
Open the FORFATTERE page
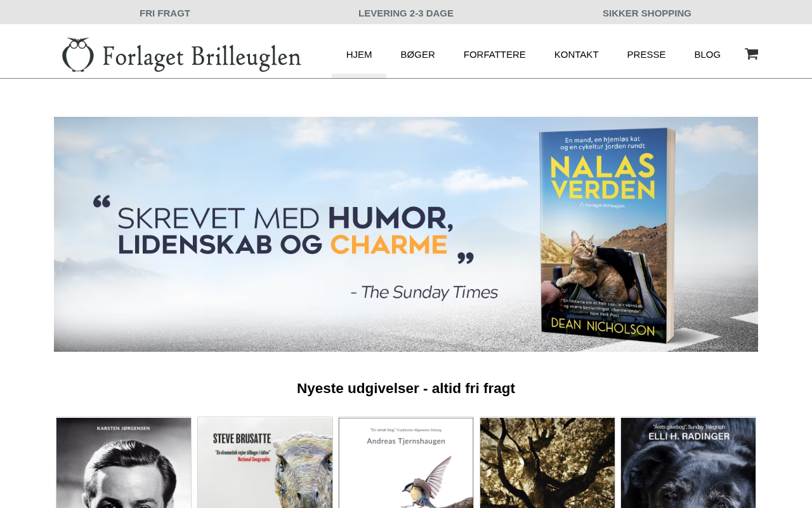pyautogui.click(x=494, y=55)
